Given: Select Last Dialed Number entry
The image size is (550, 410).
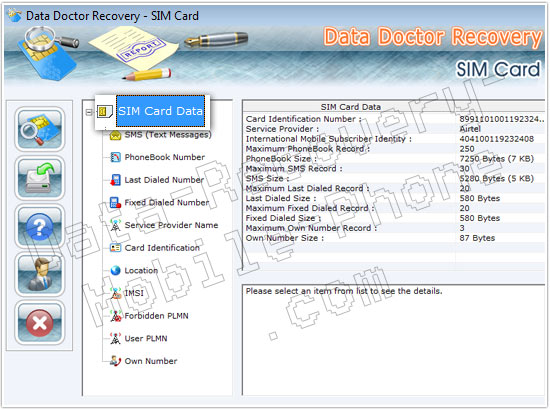Looking at the screenshot, I should (x=164, y=180).
